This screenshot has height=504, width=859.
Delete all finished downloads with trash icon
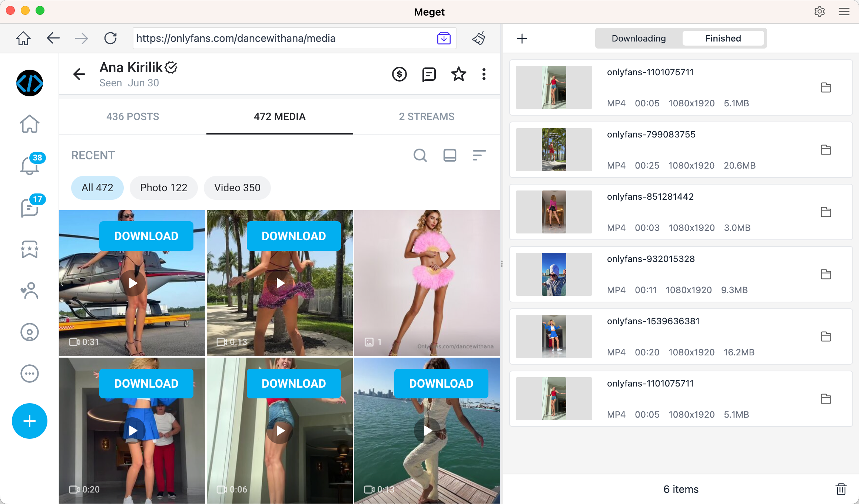click(x=841, y=489)
